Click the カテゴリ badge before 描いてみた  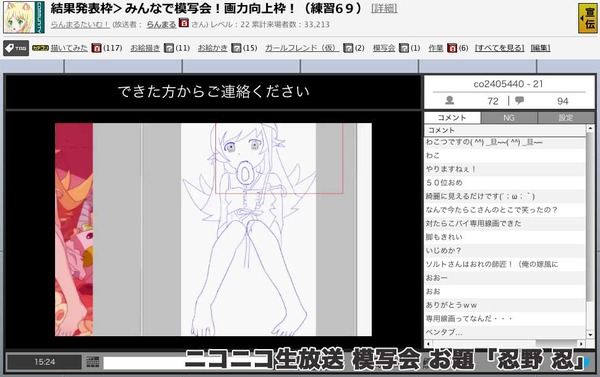pyautogui.click(x=40, y=48)
